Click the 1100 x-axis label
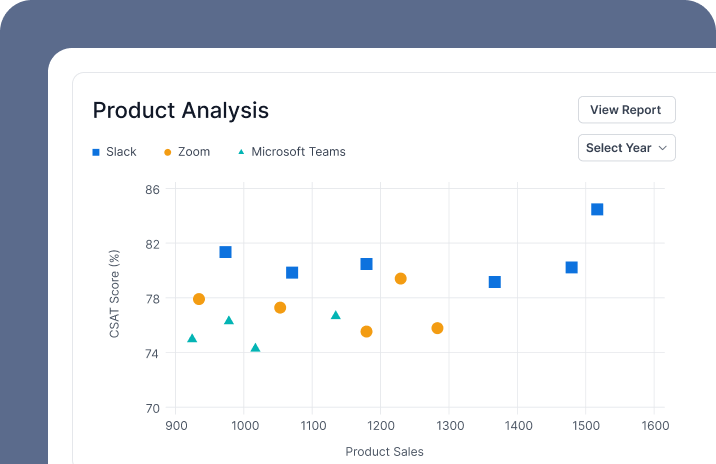This screenshot has height=464, width=716. coord(313,426)
